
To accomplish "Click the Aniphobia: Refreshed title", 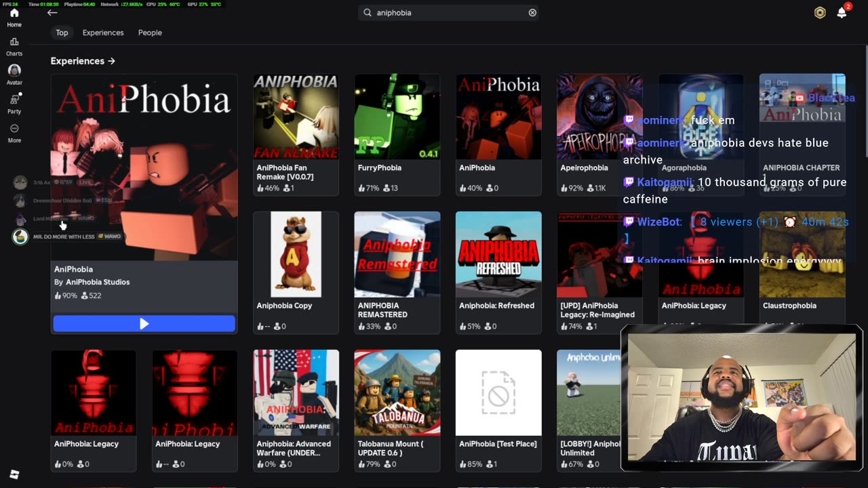I will click(x=496, y=306).
